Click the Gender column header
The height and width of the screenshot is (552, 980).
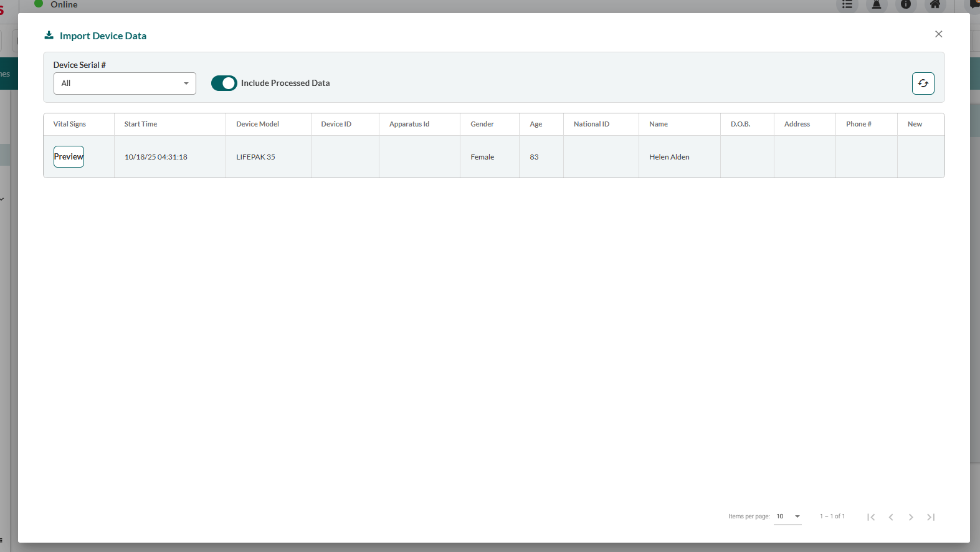pyautogui.click(x=482, y=124)
